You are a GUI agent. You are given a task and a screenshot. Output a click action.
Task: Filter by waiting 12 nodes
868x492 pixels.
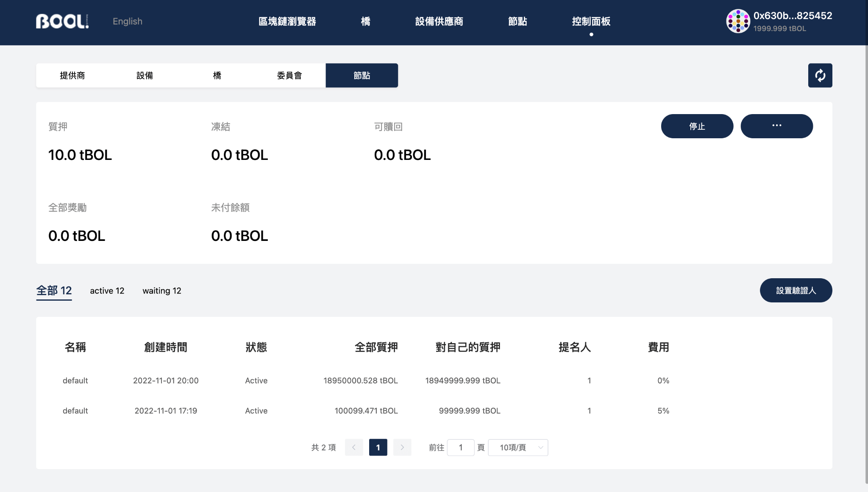[x=161, y=291]
